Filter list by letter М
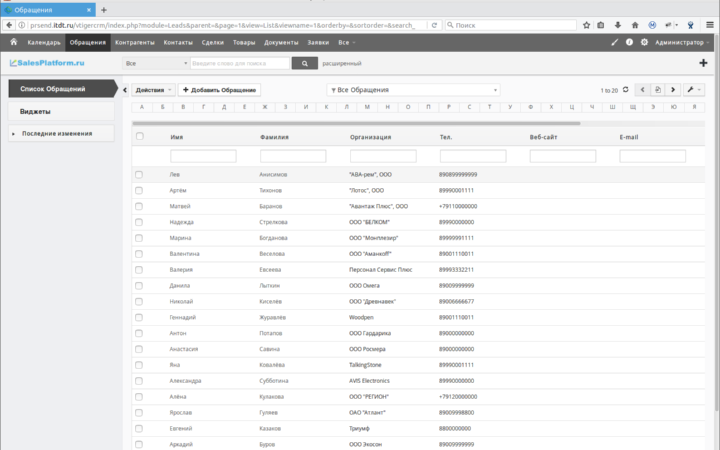 (x=367, y=107)
